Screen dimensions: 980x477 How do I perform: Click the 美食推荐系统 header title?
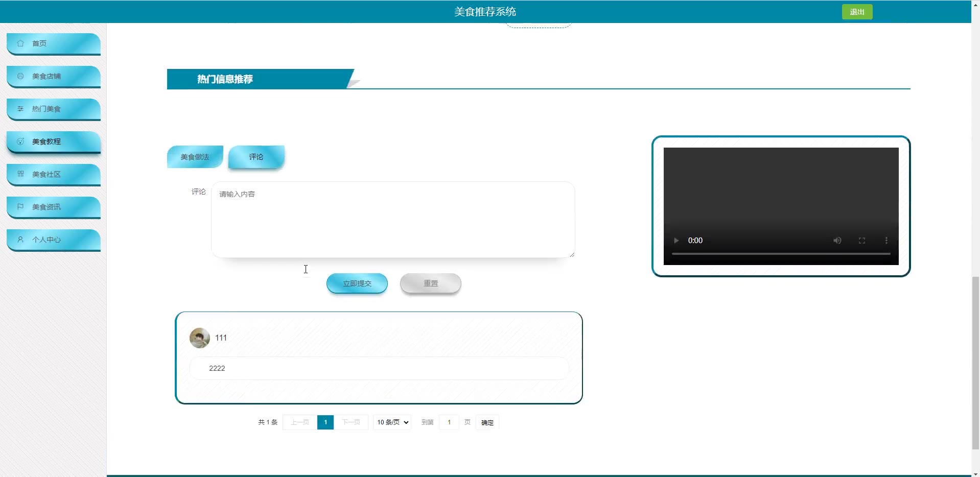click(485, 12)
